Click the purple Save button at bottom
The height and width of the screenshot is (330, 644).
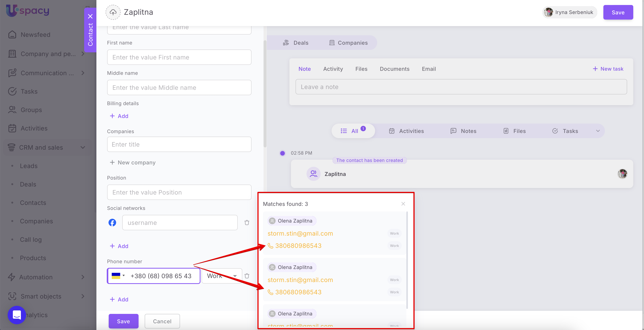(x=123, y=321)
